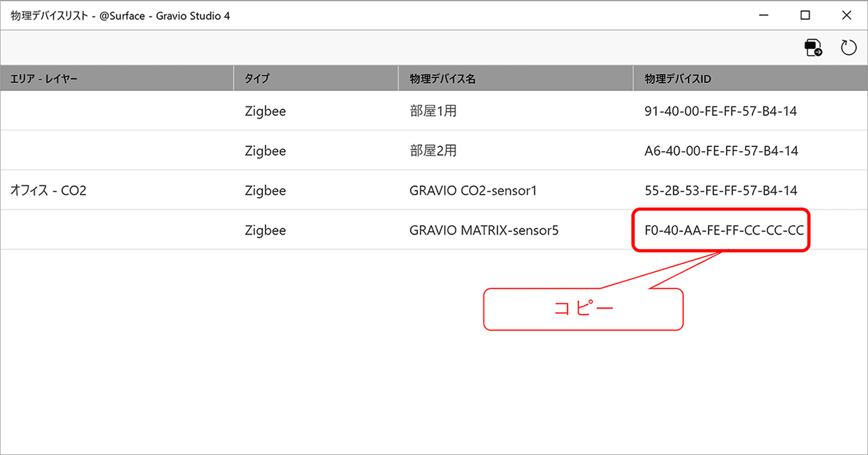The image size is (868, 455).
Task: Click Zigbee type in 部屋1用 row
Action: [265, 111]
